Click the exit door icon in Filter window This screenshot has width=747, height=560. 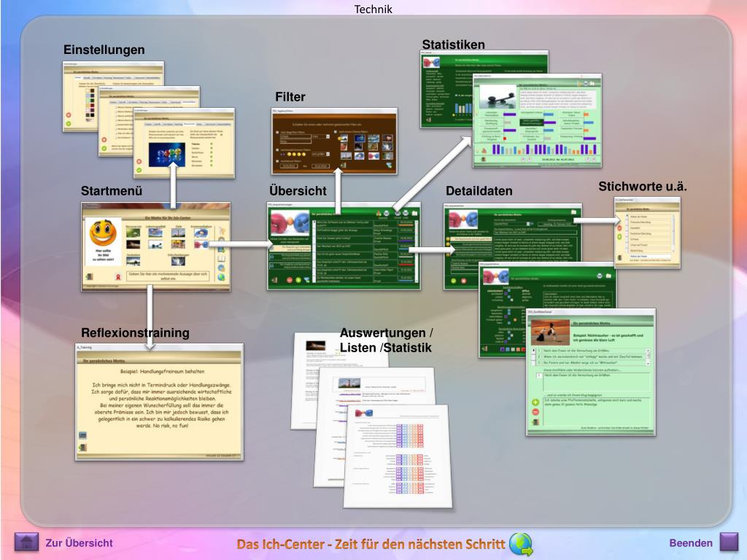343,166
